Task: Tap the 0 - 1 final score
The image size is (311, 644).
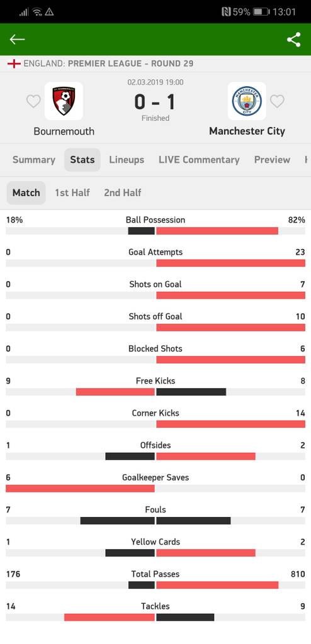Action: pos(155,102)
